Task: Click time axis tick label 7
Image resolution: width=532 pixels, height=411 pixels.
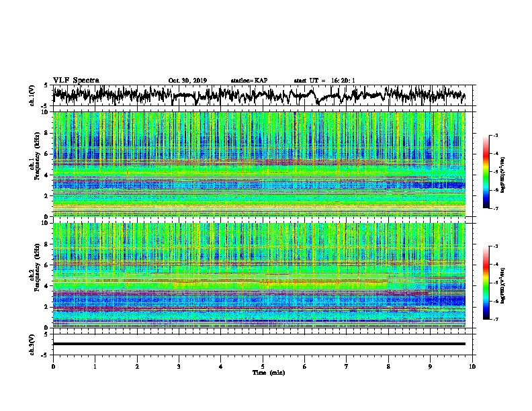Action: [x=347, y=367]
